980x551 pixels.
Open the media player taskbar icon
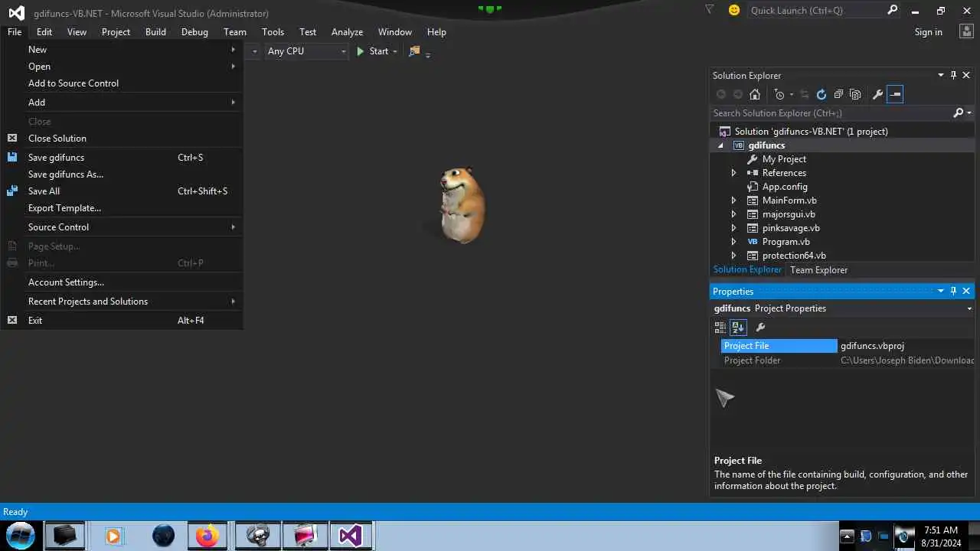(113, 536)
